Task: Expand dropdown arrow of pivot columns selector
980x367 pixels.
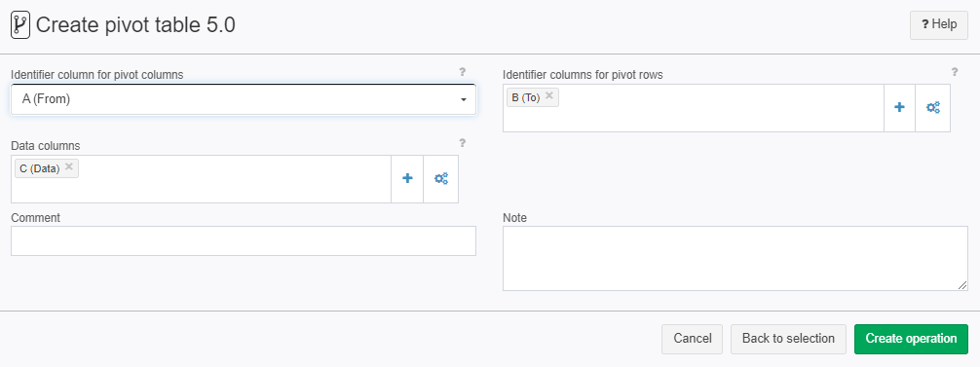Action: (x=463, y=100)
